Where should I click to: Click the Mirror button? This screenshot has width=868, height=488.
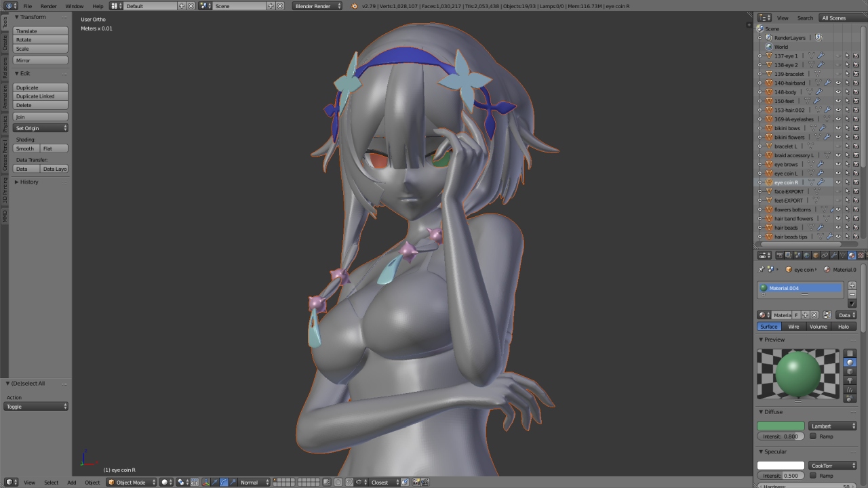(41, 60)
